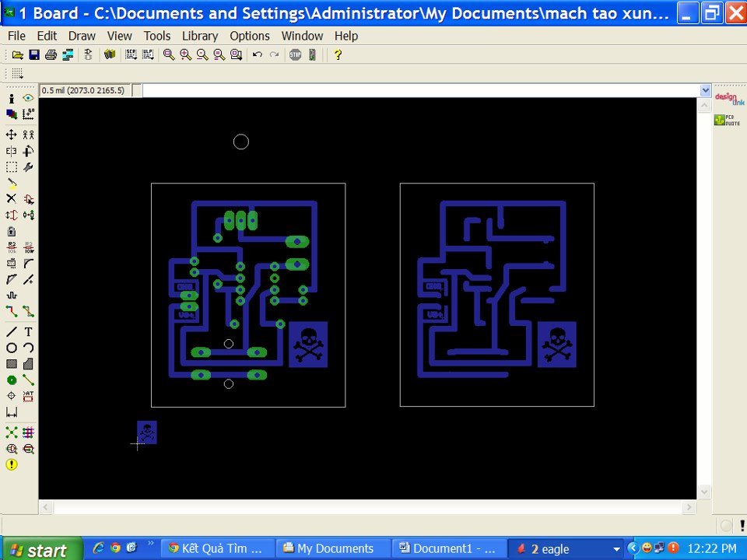Select the Route tool
This screenshot has height=560, width=747.
coord(12,312)
